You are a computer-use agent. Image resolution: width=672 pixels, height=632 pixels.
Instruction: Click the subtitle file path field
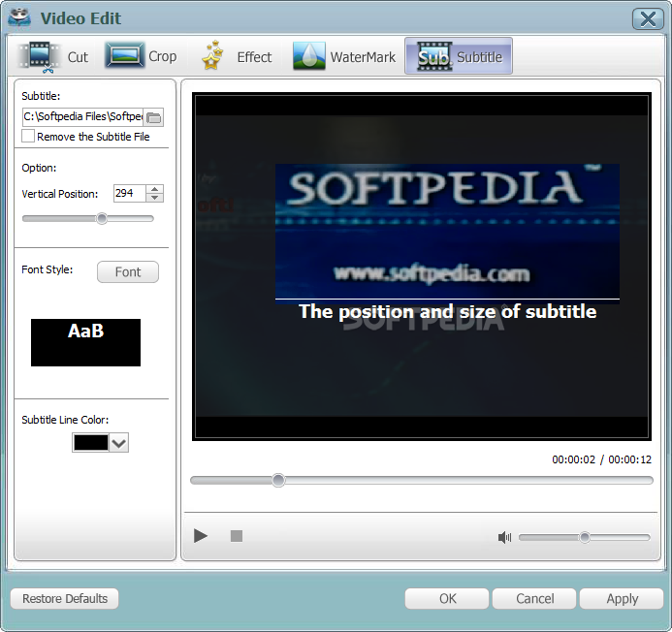pos(82,117)
